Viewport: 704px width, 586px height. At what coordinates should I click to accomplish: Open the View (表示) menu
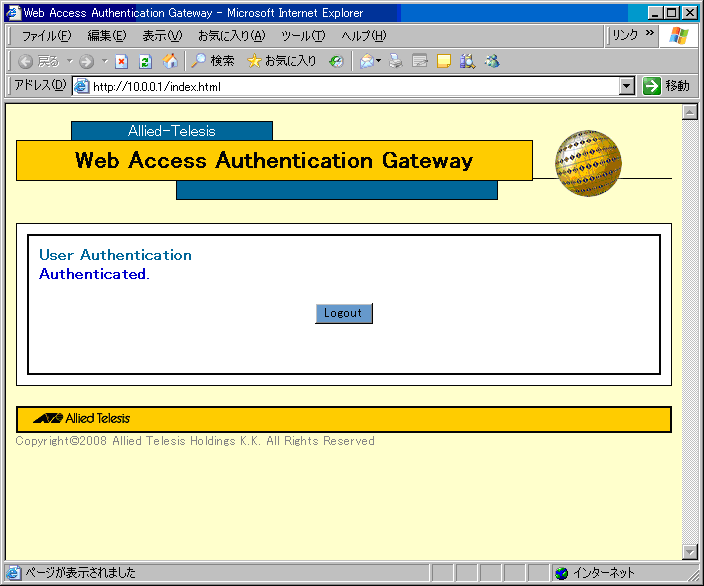(162, 35)
